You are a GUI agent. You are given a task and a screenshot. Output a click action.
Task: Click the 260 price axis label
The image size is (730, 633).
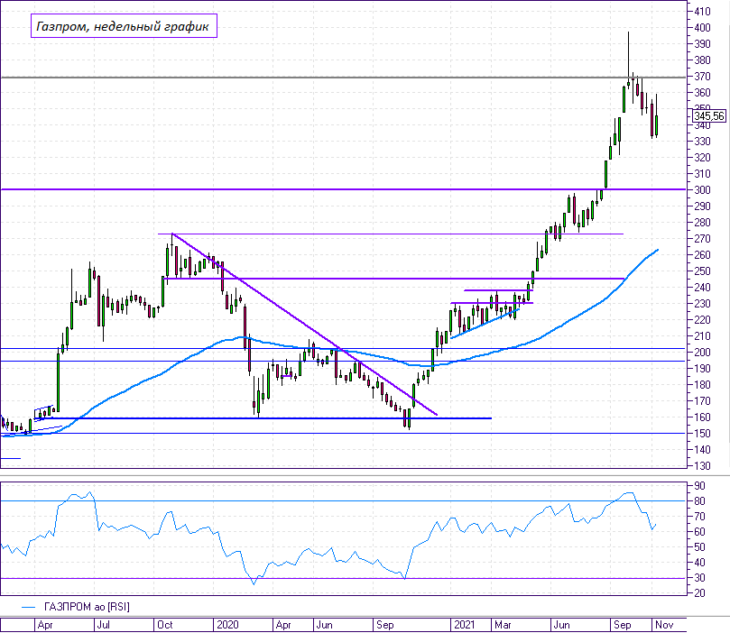[x=702, y=255]
